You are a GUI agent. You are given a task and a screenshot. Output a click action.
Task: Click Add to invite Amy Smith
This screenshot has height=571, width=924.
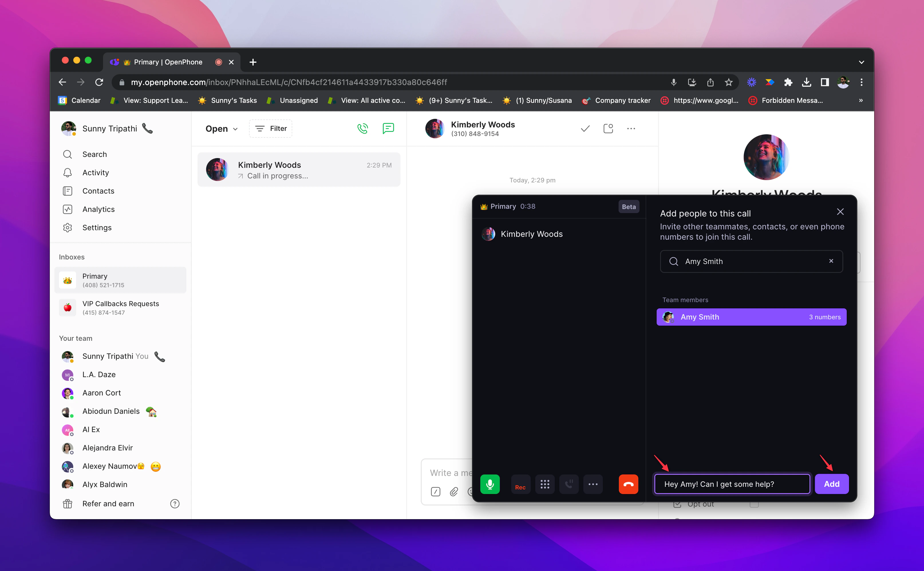click(x=832, y=484)
